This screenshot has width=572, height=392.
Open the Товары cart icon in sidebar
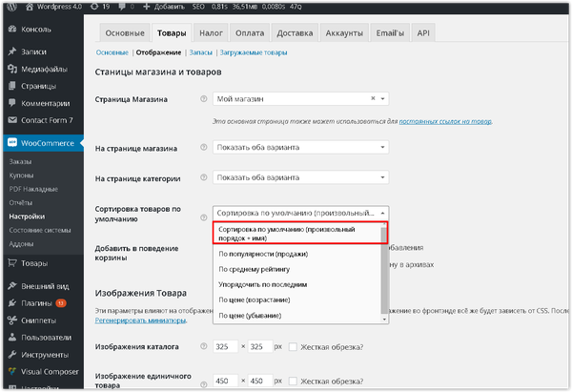(12, 263)
